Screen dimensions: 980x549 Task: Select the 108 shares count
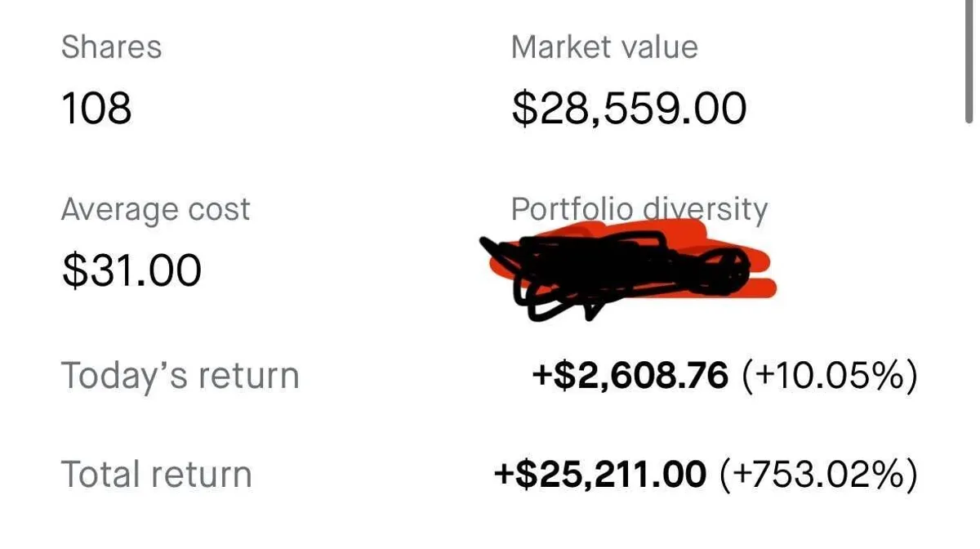click(96, 108)
